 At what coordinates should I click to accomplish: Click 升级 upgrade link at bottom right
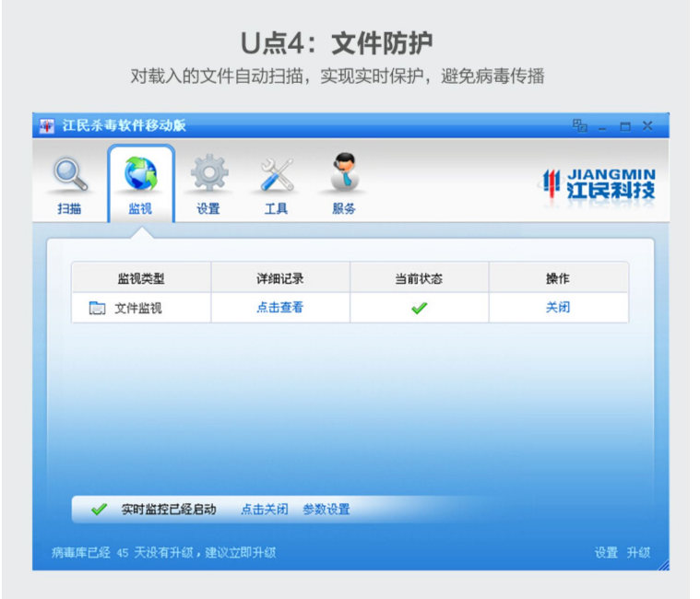coord(638,553)
